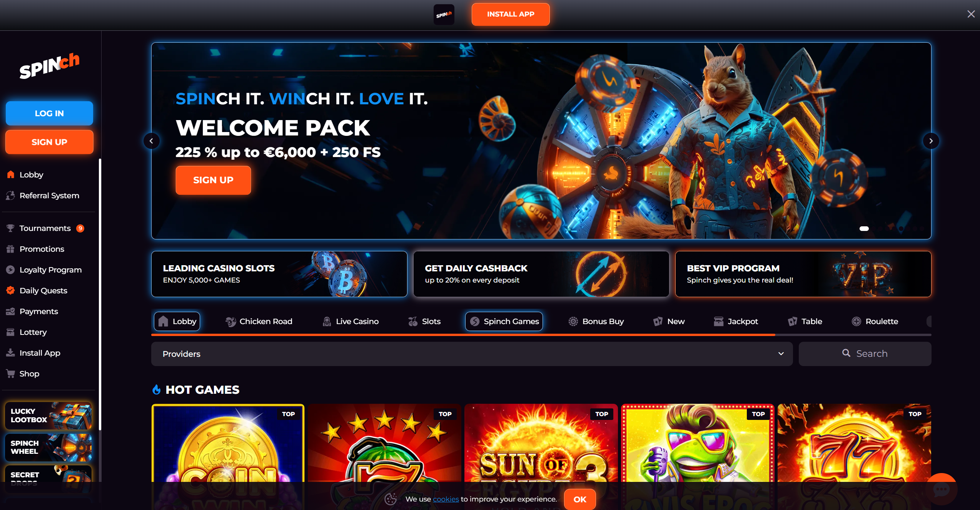Click the search magnifier icon
980x510 pixels.
coord(846,353)
